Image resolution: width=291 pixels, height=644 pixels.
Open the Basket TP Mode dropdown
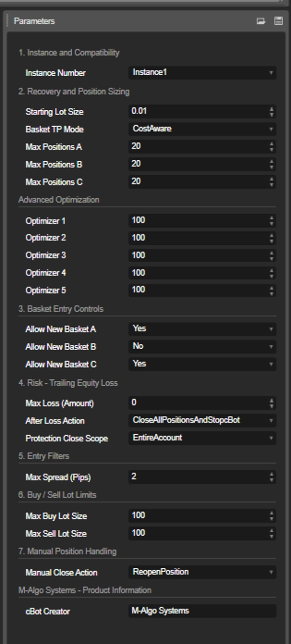pyautogui.click(x=202, y=129)
